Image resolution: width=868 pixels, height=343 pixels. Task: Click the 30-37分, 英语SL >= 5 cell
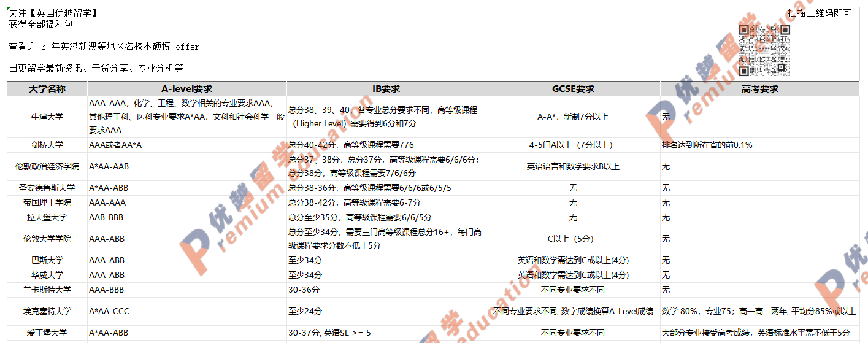386,333
